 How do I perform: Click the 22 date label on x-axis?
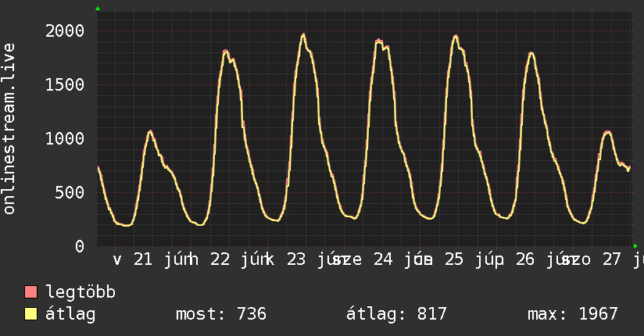(220, 259)
